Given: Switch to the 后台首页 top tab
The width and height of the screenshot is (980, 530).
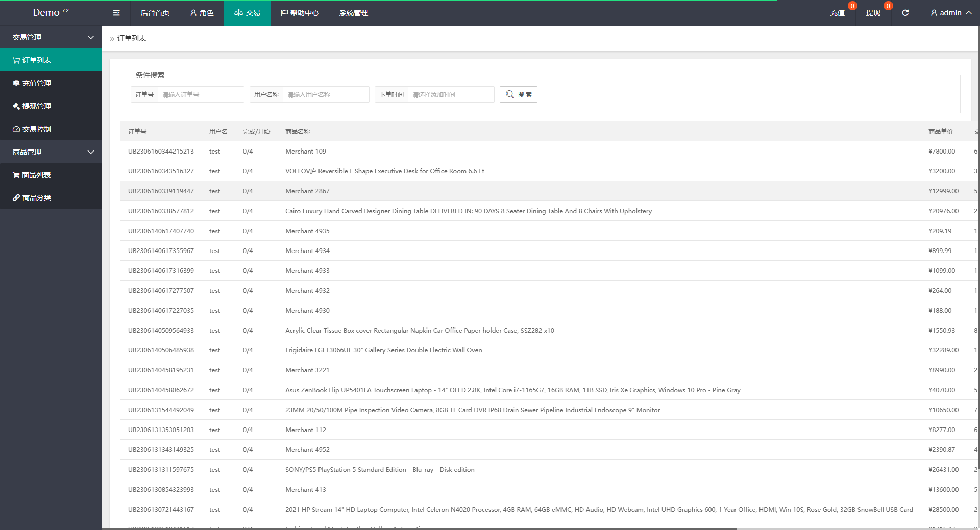Looking at the screenshot, I should point(155,13).
